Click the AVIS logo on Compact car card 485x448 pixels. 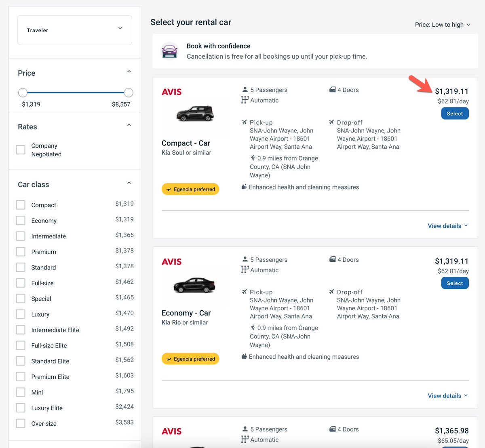click(172, 92)
